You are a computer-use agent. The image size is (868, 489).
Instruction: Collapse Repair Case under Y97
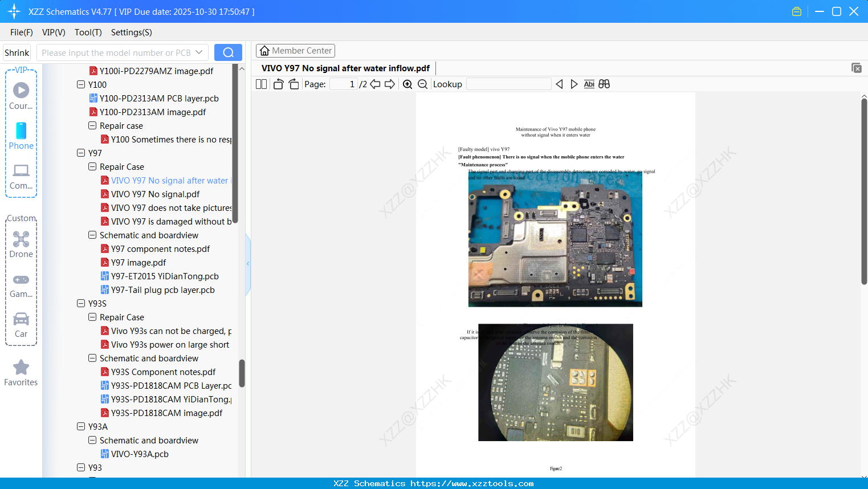(92, 166)
